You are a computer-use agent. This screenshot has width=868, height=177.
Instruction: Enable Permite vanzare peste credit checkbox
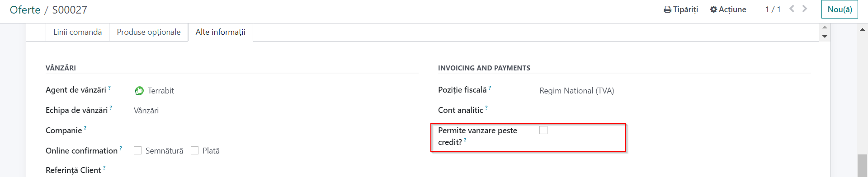[x=543, y=130]
